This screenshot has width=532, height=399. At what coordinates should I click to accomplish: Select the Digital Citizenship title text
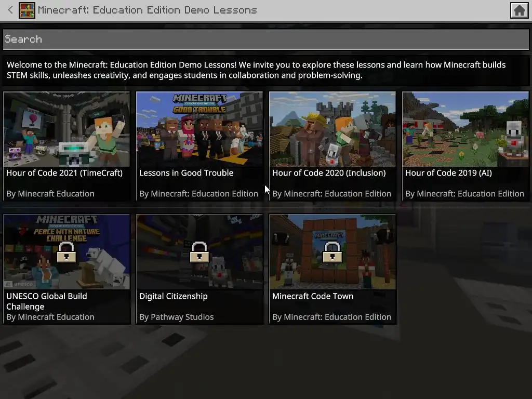[174, 296]
